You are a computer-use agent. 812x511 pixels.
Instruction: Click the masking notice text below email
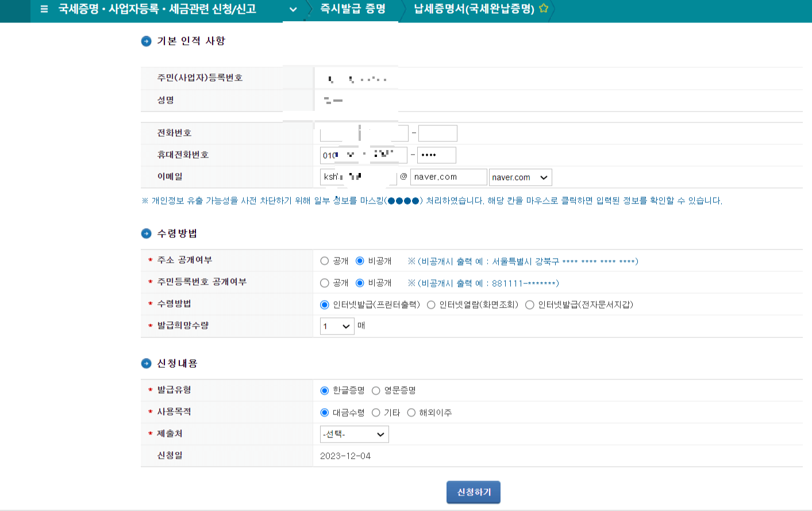coord(432,201)
